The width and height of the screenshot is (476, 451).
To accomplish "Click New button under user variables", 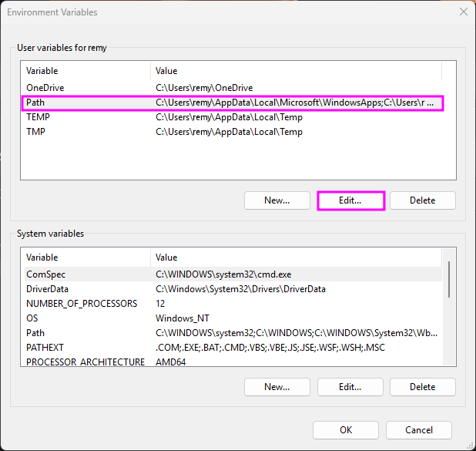I will point(277,200).
